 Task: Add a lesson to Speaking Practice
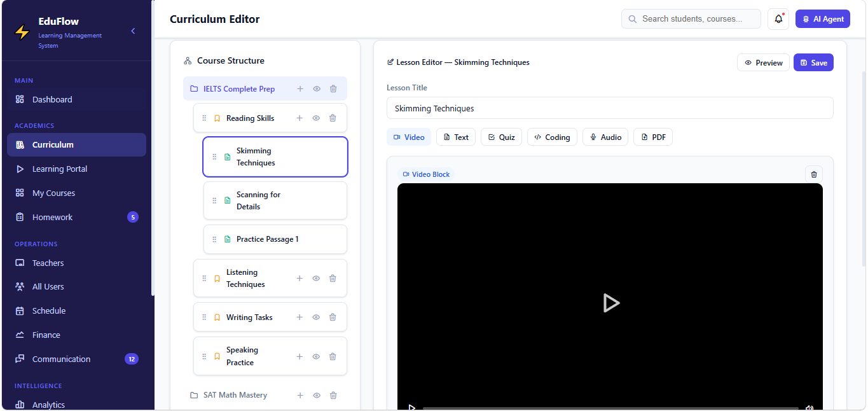300,356
